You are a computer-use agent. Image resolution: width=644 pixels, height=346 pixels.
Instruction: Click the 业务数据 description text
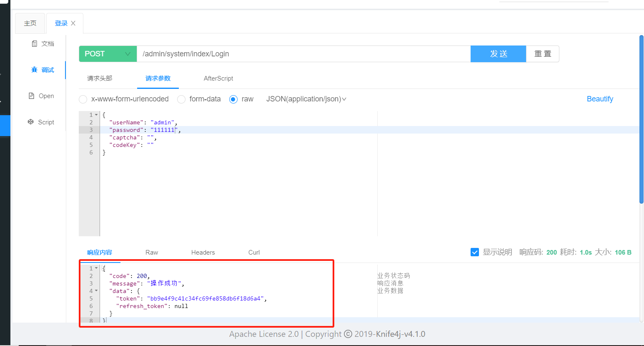click(x=391, y=290)
